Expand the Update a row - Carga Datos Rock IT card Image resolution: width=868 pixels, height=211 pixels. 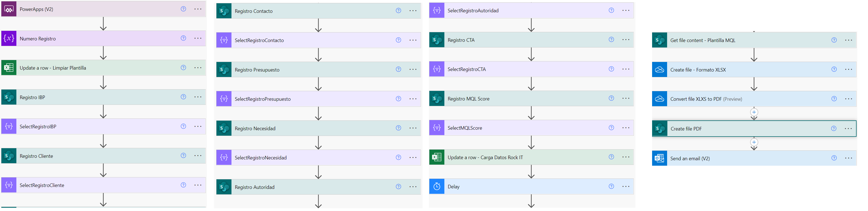(x=531, y=157)
